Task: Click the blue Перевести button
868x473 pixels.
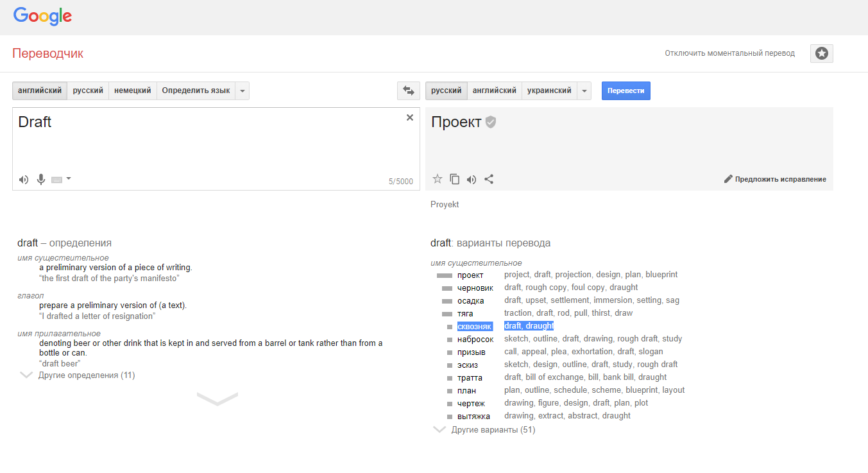Action: (626, 91)
